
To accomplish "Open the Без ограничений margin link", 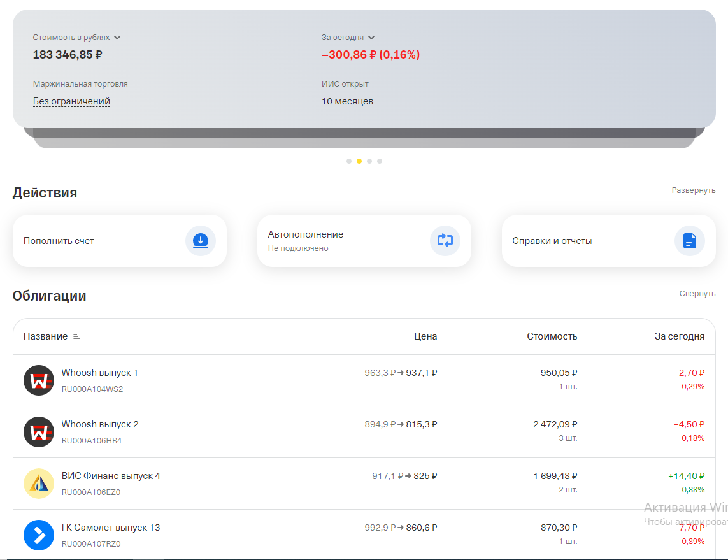I will (71, 101).
